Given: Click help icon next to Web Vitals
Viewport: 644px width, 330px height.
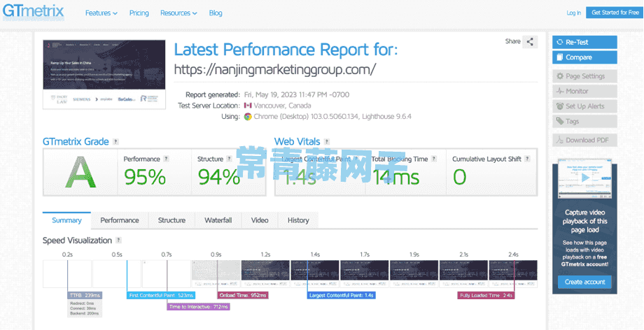Looking at the screenshot, I should click(326, 142).
